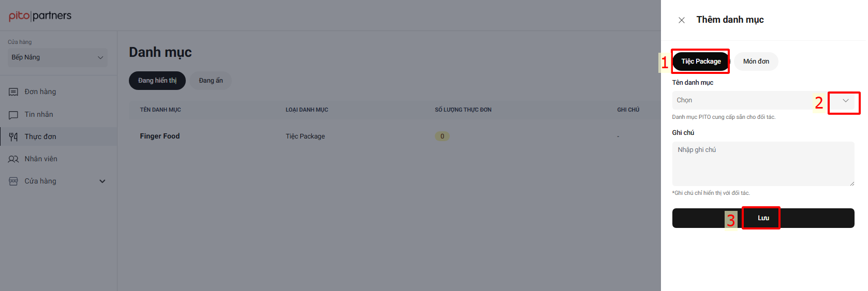The image size is (868, 291).
Task: Select the Tiệc Package category type
Action: [701, 62]
